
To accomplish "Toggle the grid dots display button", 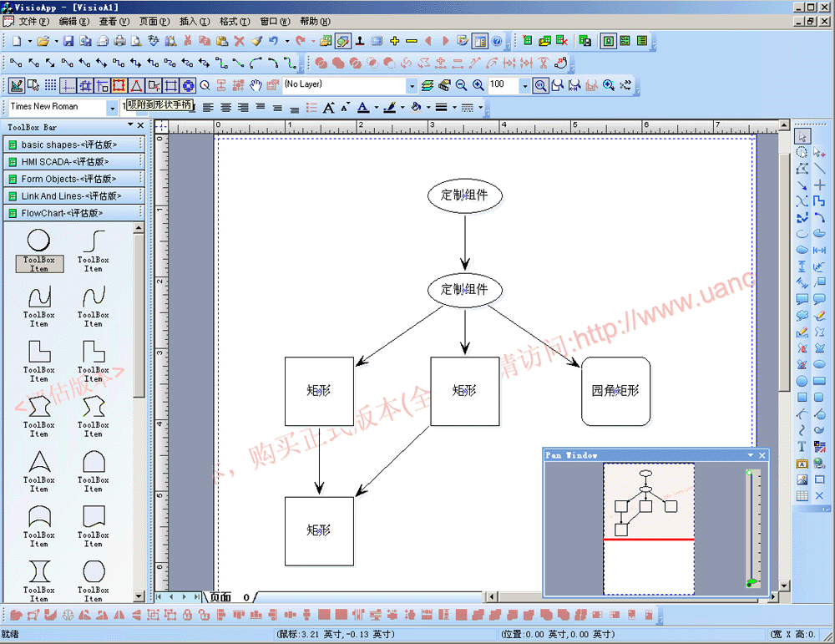I will pyautogui.click(x=51, y=85).
